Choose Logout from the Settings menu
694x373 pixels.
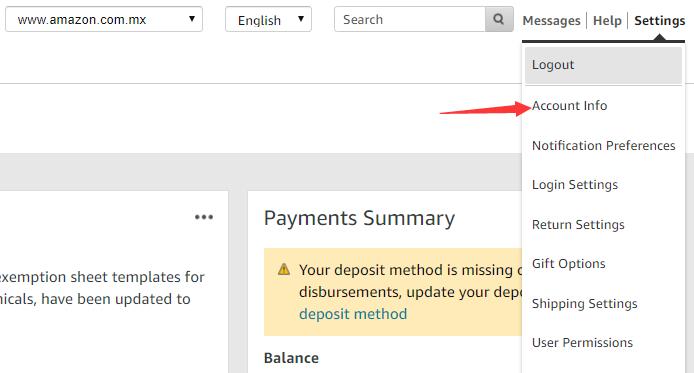(603, 65)
